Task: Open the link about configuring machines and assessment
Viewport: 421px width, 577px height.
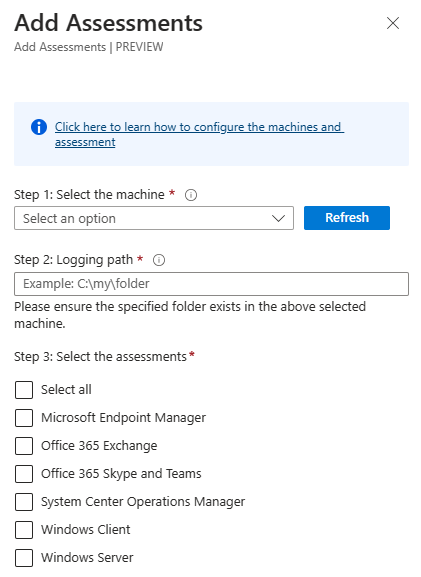Action: pyautogui.click(x=199, y=134)
